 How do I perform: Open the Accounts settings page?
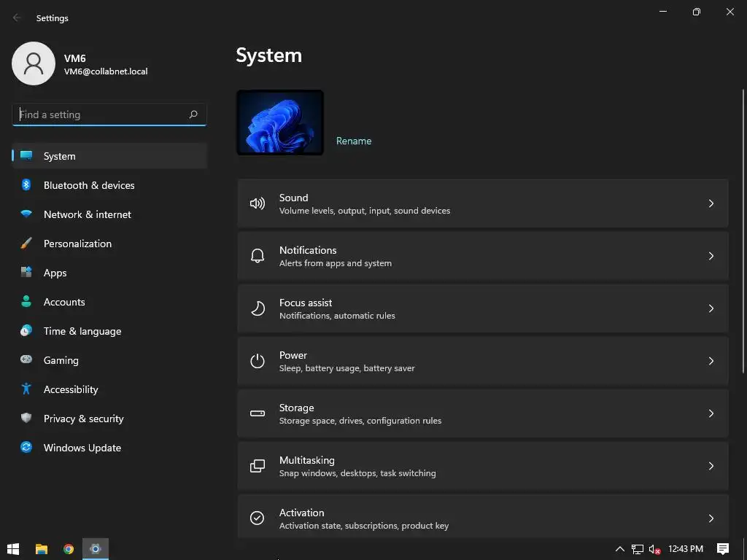pyautogui.click(x=64, y=302)
